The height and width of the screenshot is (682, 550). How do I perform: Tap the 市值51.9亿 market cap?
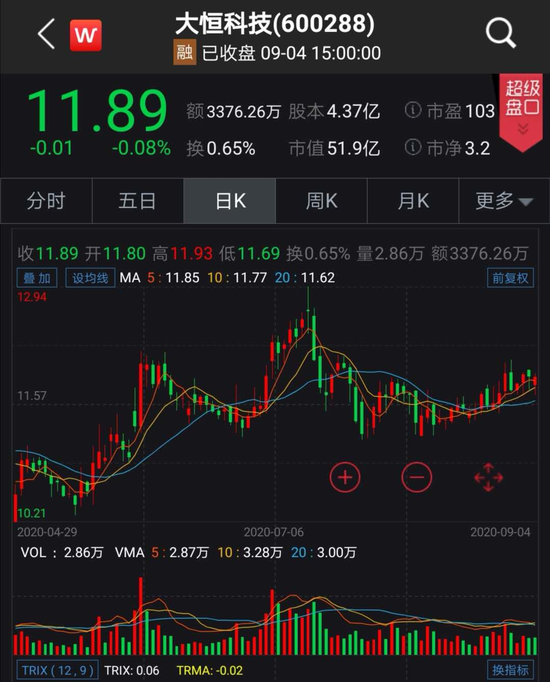point(334,149)
